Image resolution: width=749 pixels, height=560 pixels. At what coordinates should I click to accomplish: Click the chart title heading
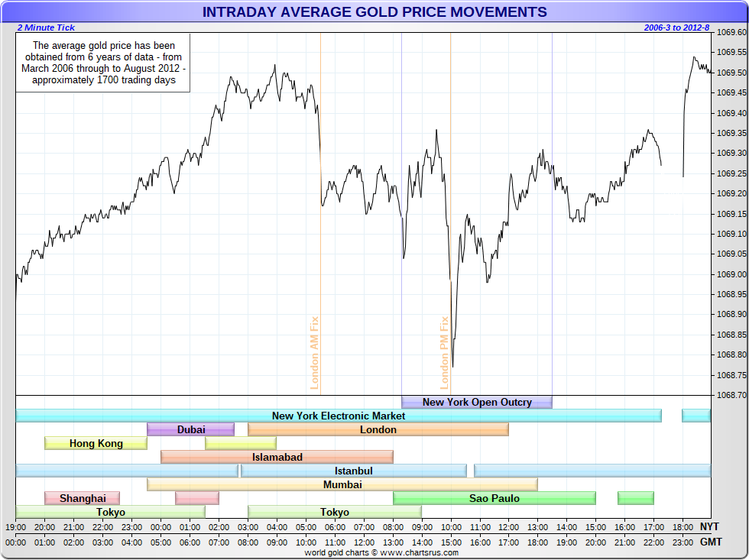[374, 12]
